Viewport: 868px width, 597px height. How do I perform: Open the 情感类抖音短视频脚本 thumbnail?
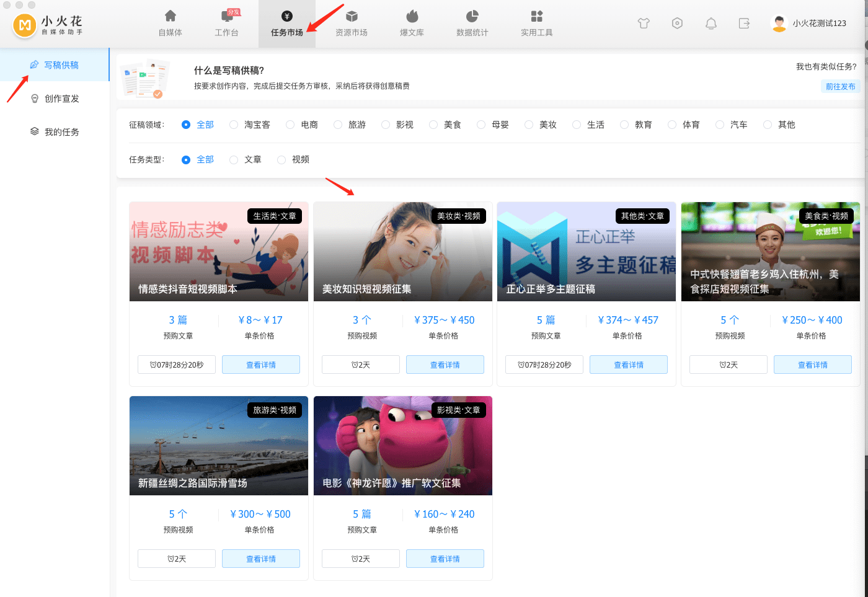[x=219, y=252]
